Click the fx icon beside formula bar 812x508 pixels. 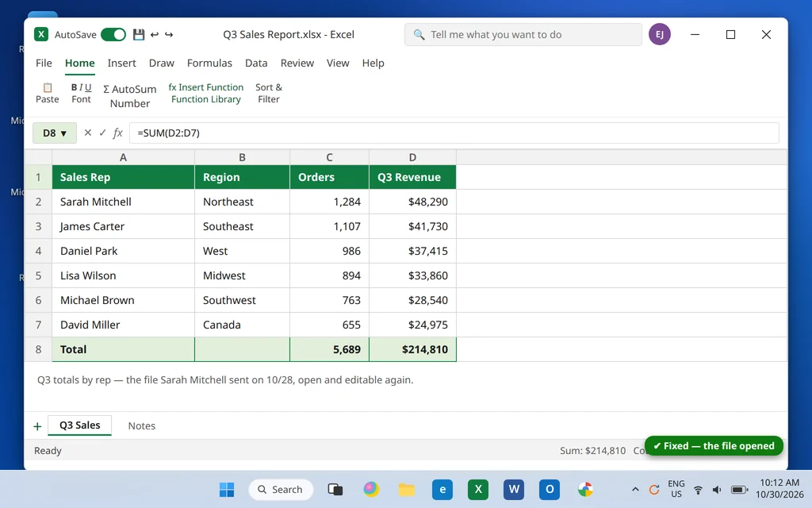coord(117,133)
